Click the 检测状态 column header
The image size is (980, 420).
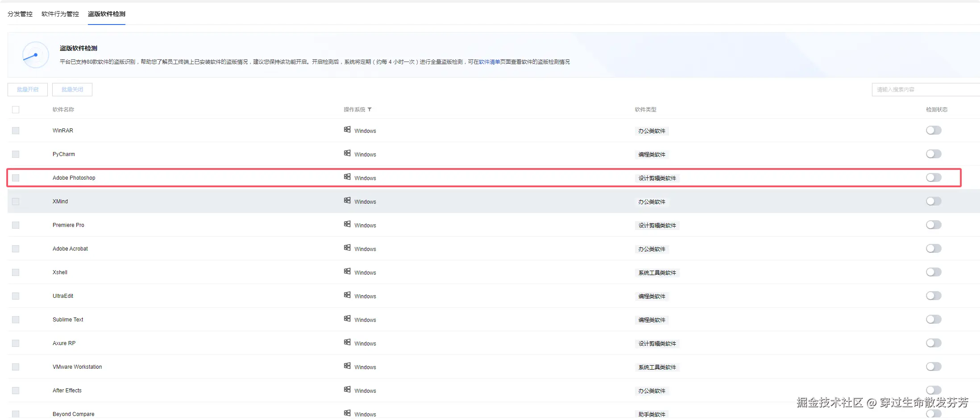point(937,110)
